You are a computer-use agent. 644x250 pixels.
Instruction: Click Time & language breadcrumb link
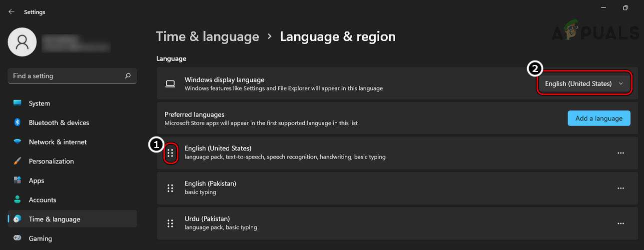pyautogui.click(x=207, y=36)
